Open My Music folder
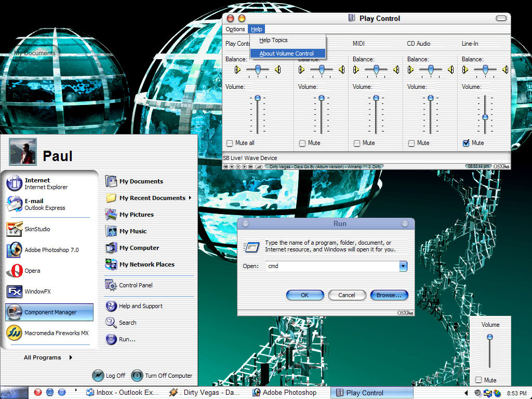The image size is (532, 399). [x=126, y=231]
